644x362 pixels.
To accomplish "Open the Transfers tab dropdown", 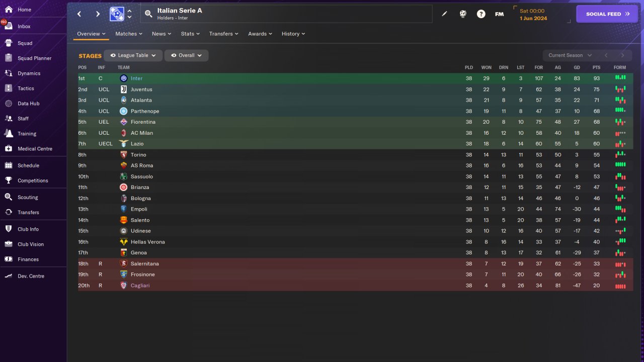I will pos(224,34).
